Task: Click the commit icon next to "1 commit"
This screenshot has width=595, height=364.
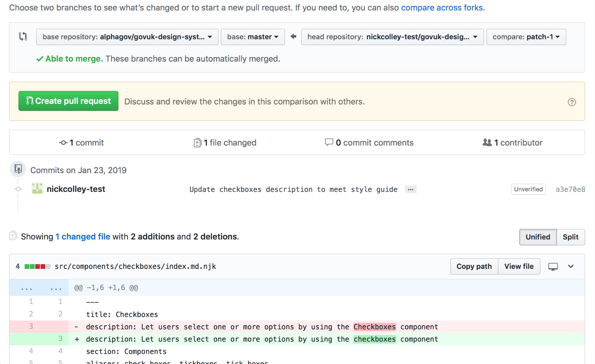Action: [x=63, y=142]
